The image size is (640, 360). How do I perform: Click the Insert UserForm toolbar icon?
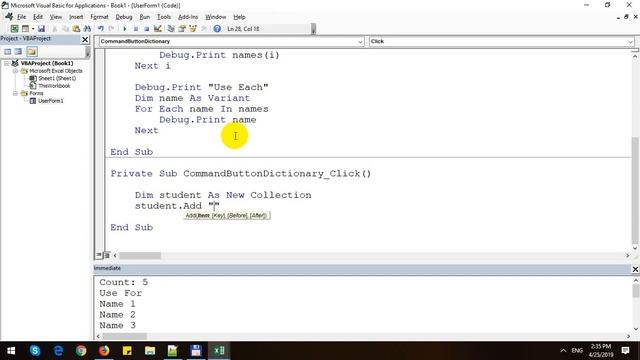click(x=25, y=29)
